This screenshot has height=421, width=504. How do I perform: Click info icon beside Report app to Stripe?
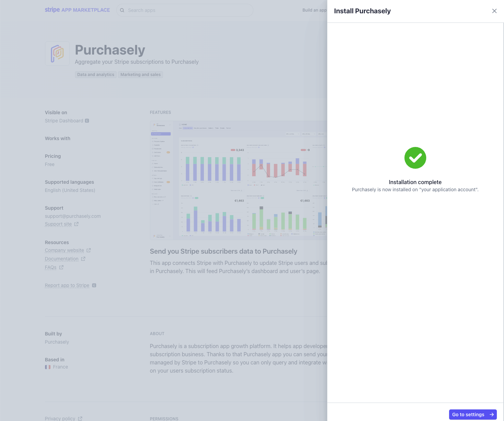click(x=94, y=285)
